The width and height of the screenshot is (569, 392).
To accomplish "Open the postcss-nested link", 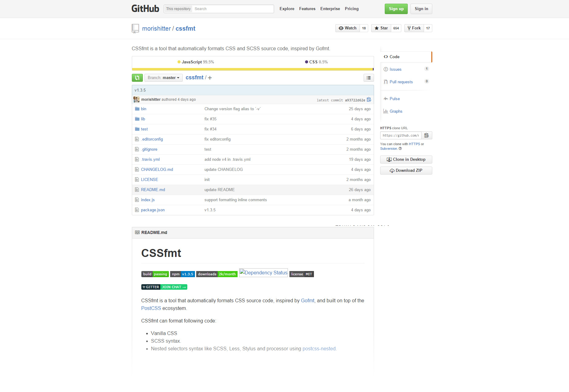I will click(x=319, y=349).
